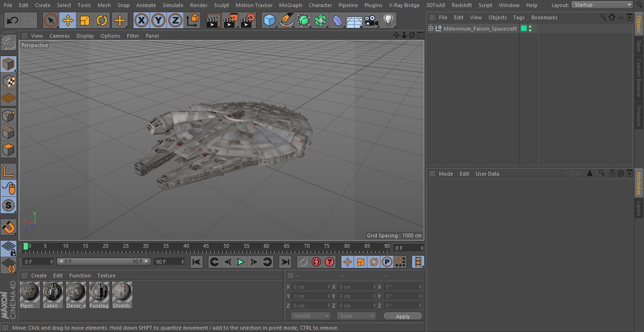Screen dimensions: 644x332
Task: Open Object Manager Tags menu
Action: click(x=519, y=17)
